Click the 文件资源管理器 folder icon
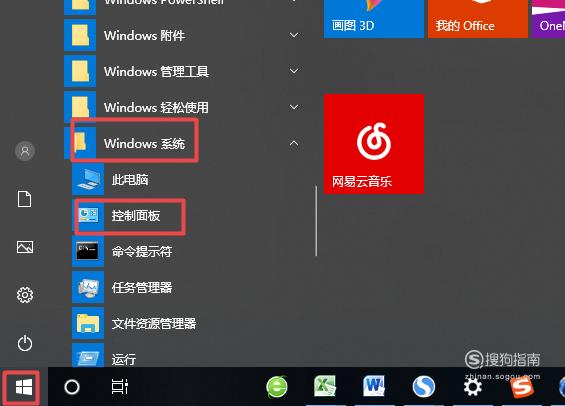 [x=88, y=323]
